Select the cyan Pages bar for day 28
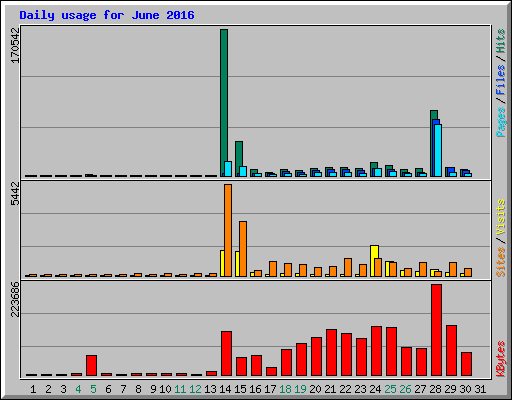Screen dimensions: 512x400 pos(438,150)
